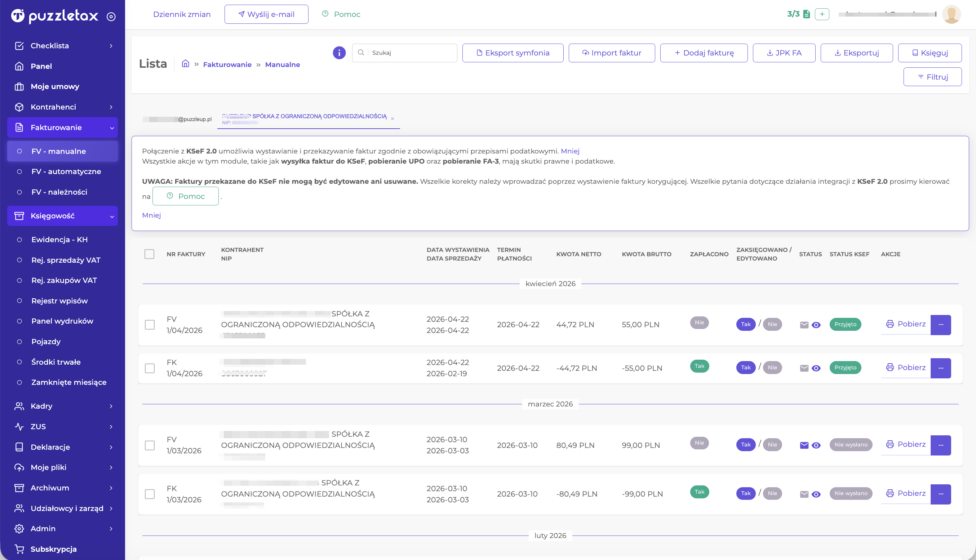
Task: Download JPK FA file
Action: click(x=784, y=53)
